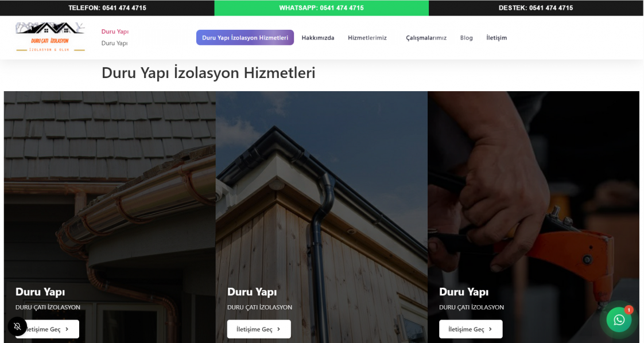
Task: Select the Duru Yapı İzolasyon Hizmetleri nav pill
Action: click(x=245, y=38)
